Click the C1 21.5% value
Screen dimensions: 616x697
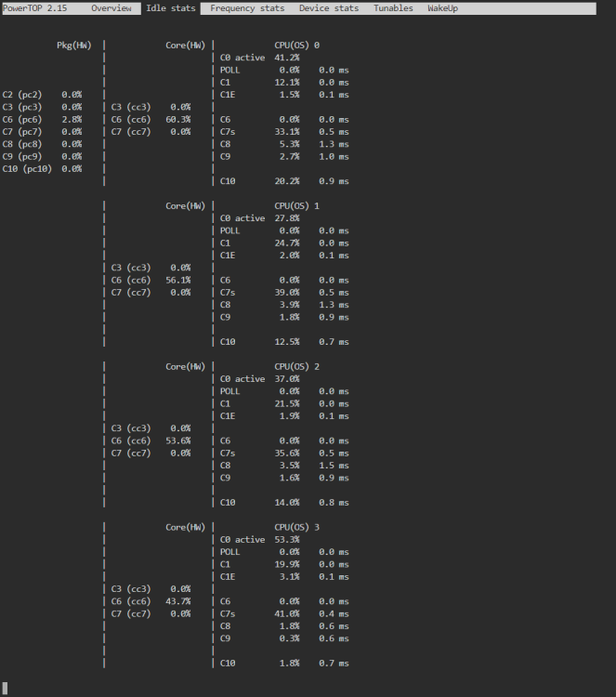coord(287,404)
